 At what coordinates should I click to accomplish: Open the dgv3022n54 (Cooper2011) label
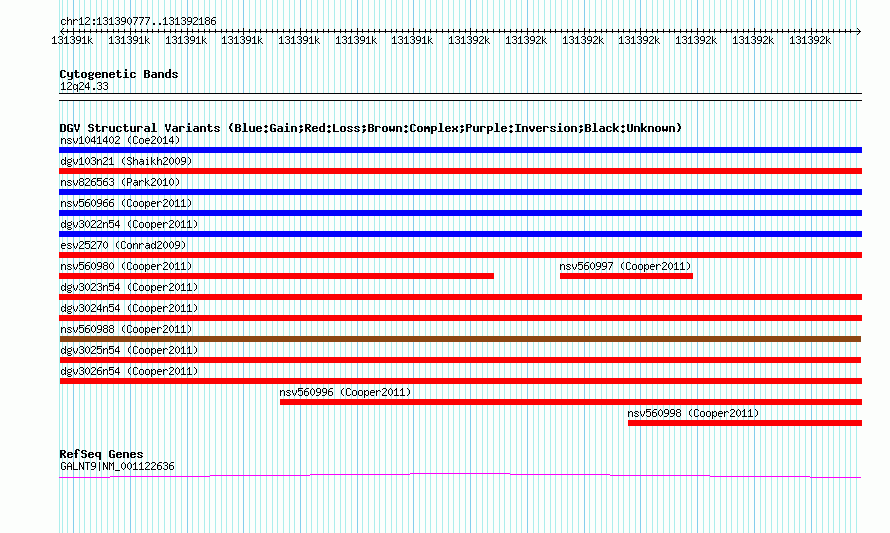point(129,224)
